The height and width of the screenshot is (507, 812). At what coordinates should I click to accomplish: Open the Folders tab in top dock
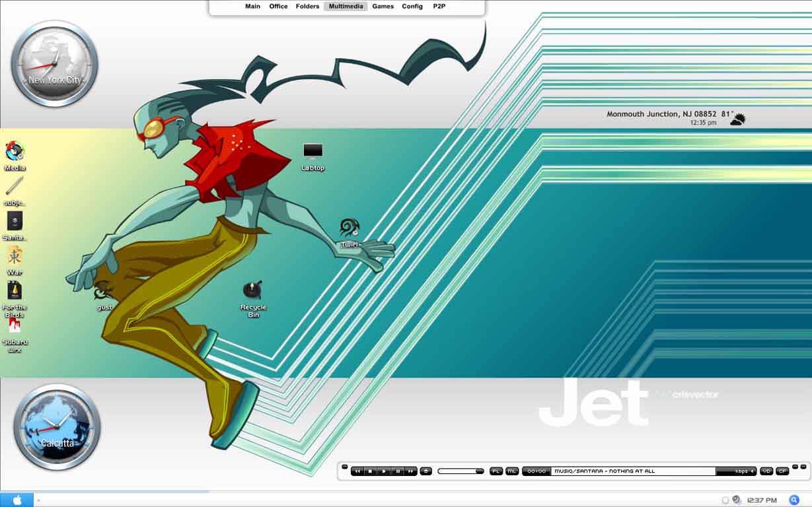click(307, 7)
